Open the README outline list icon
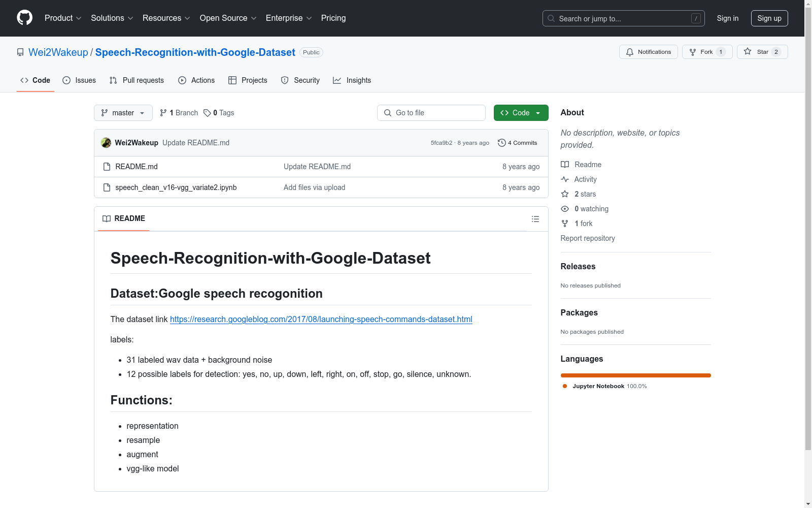 [x=535, y=219]
